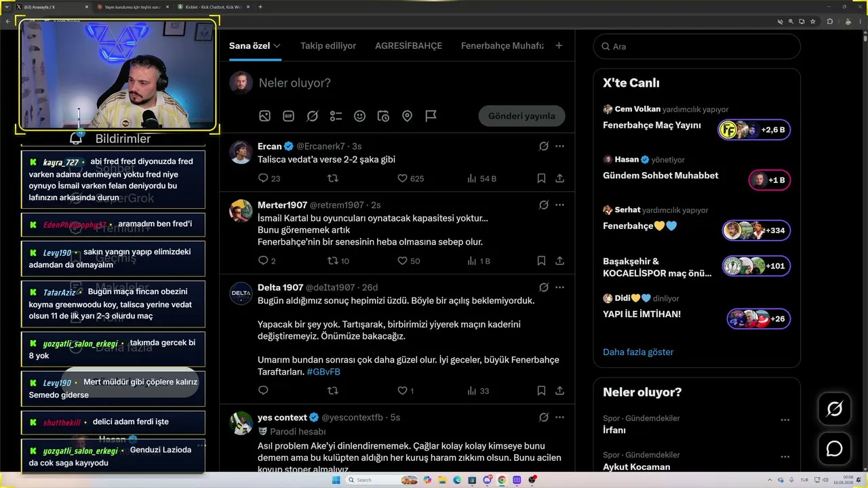
Task: Reply to Merter1907's post
Action: 263,260
